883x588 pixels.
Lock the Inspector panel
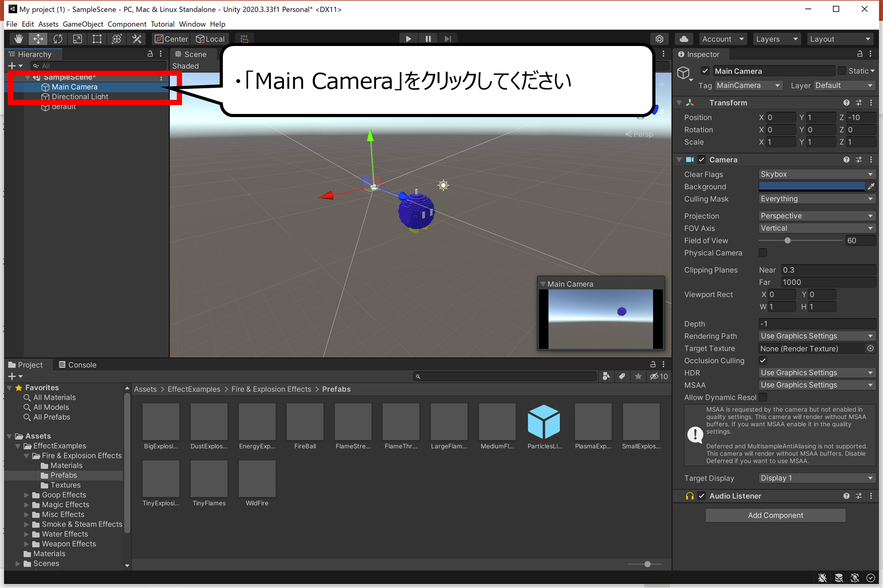click(x=859, y=54)
